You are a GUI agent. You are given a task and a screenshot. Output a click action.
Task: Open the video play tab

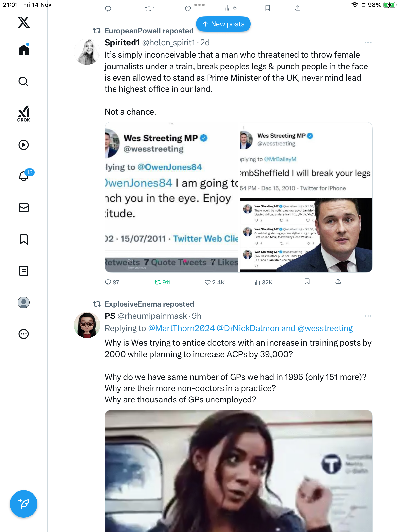pos(24,145)
